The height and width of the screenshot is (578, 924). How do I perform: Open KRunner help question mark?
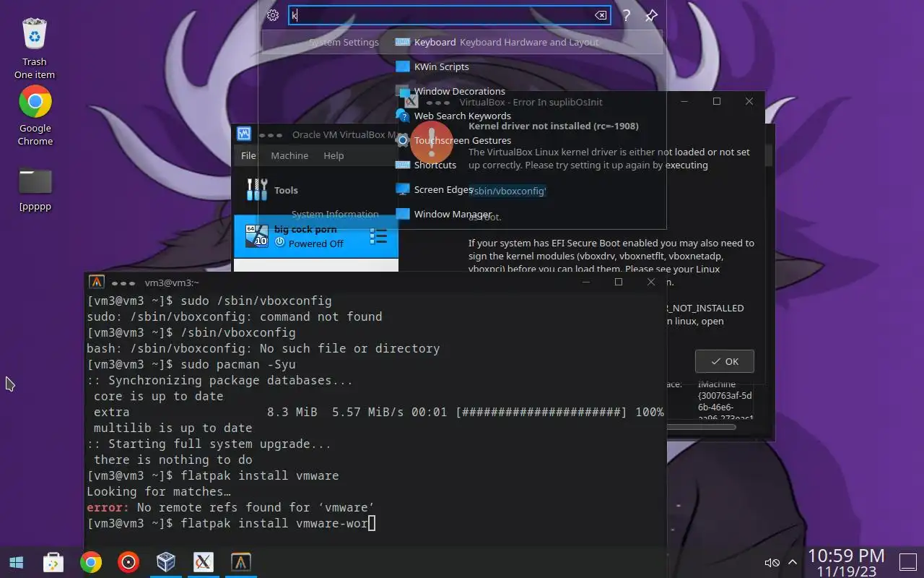pos(627,15)
